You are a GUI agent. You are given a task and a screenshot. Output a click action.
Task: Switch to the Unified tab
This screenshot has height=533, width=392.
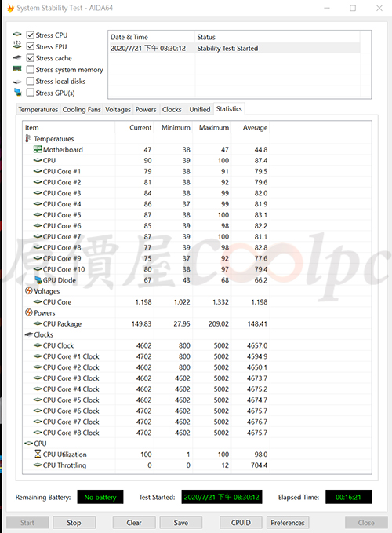(x=200, y=109)
